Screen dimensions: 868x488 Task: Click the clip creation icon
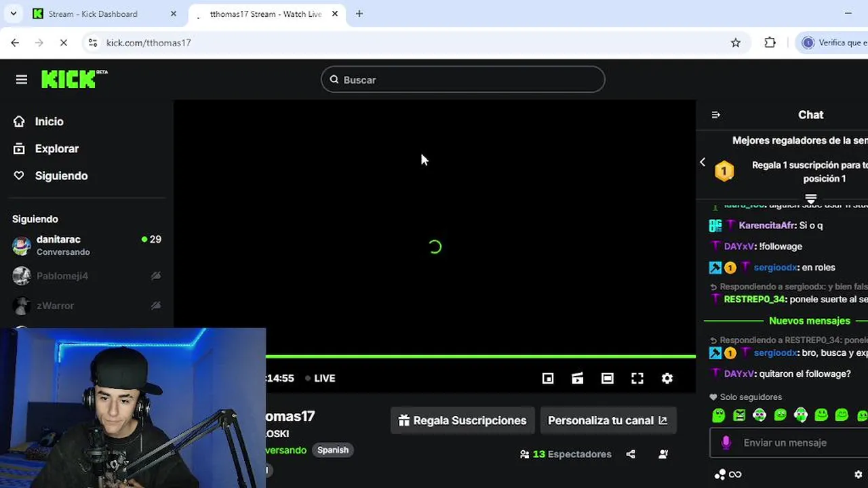578,378
